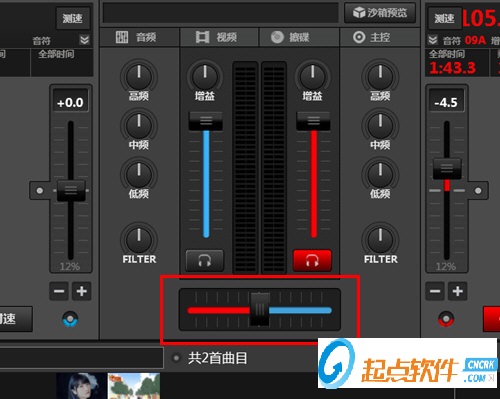
Task: Click the left deck pitch reset dot
Action: 40,191
